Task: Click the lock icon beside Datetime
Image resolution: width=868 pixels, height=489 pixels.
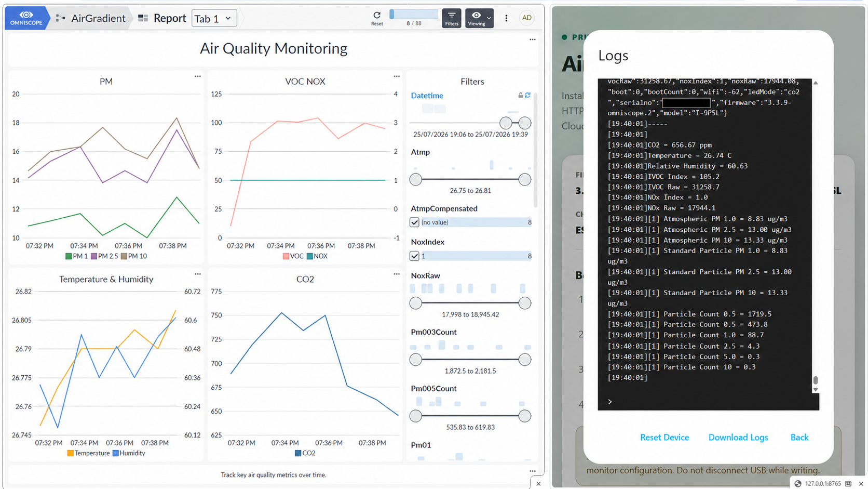Action: point(520,95)
